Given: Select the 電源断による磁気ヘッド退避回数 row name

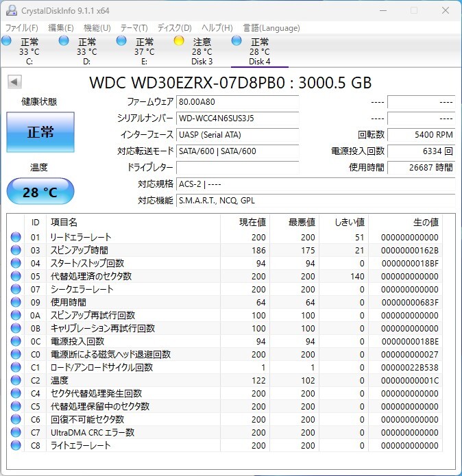Looking at the screenshot, I should point(110,354).
